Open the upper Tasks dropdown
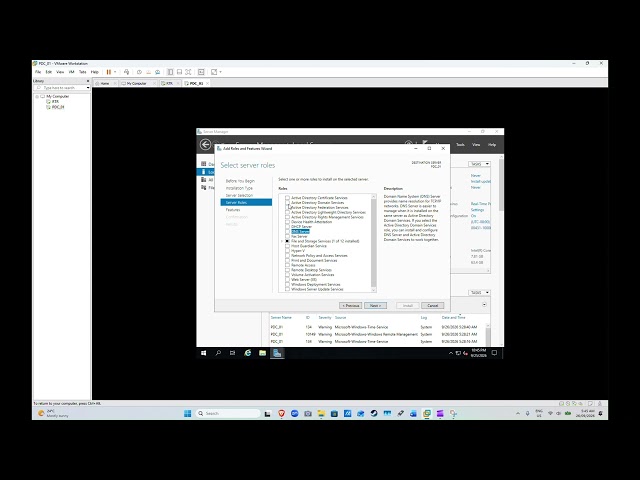640x480 pixels. pyautogui.click(x=479, y=164)
